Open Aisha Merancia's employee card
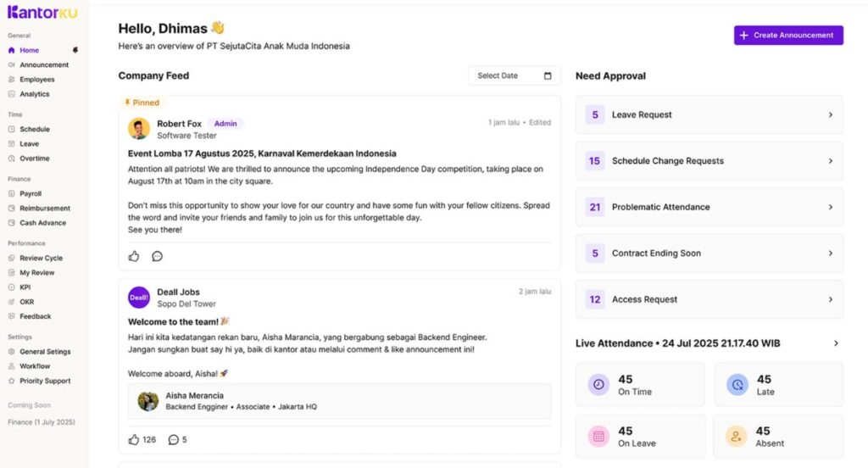The width and height of the screenshot is (868, 468). pos(339,401)
